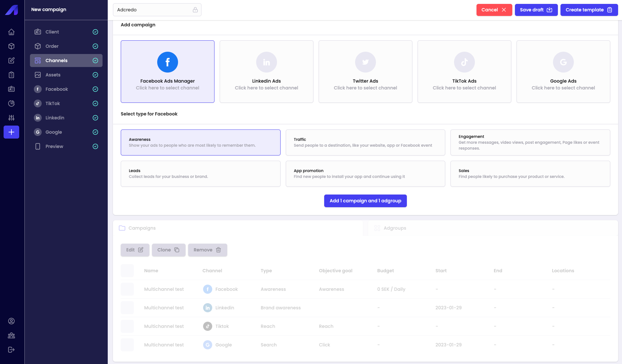Click the ID badge icon in left rail
Screen dimensions: 622x364
click(x=11, y=89)
